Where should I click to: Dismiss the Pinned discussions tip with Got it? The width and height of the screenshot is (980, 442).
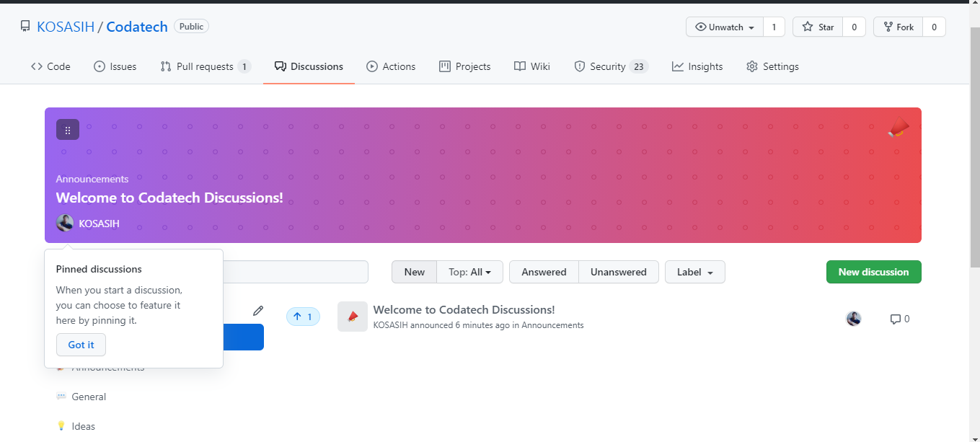coord(81,345)
